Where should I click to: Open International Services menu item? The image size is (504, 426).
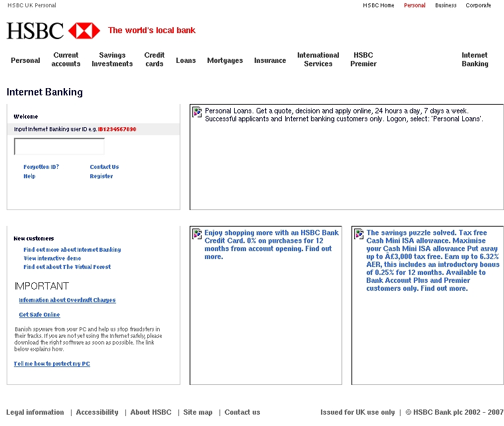[318, 60]
